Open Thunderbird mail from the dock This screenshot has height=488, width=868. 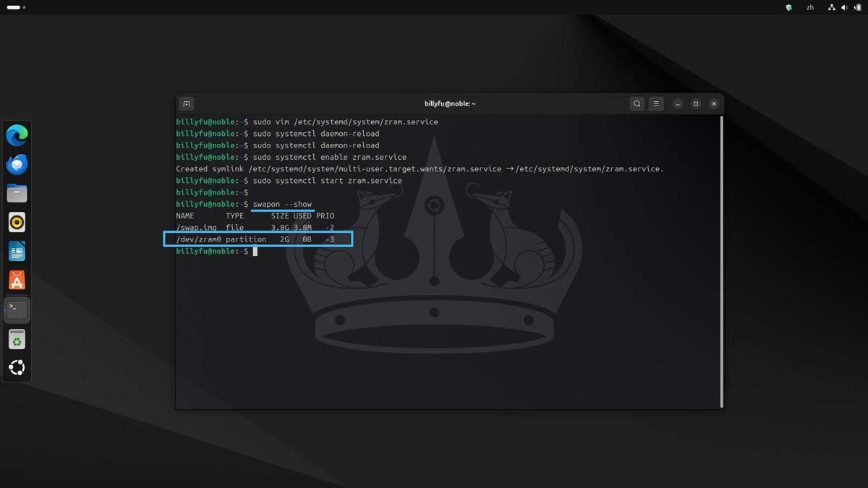pyautogui.click(x=17, y=164)
